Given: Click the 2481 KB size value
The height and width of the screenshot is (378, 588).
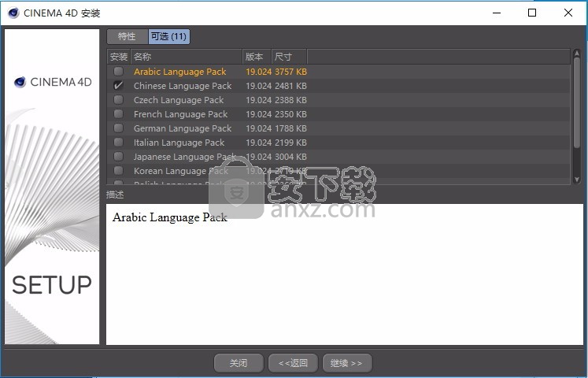Looking at the screenshot, I should 290,86.
